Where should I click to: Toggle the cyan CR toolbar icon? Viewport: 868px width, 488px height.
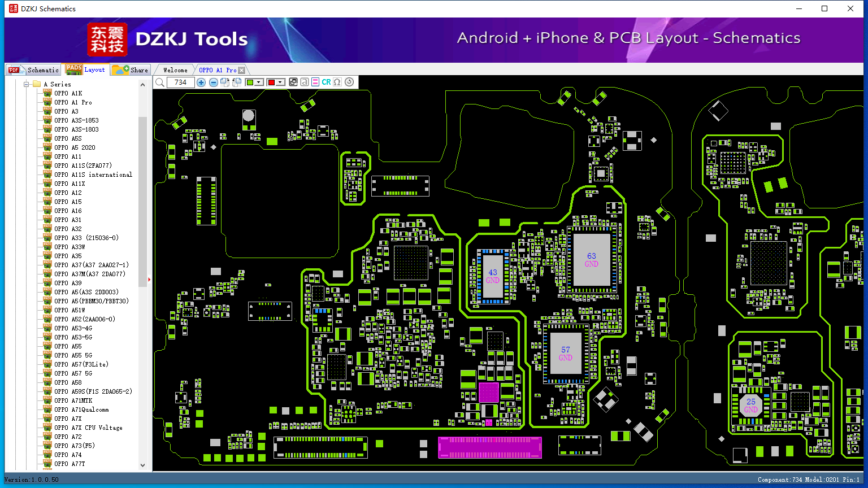tap(326, 82)
